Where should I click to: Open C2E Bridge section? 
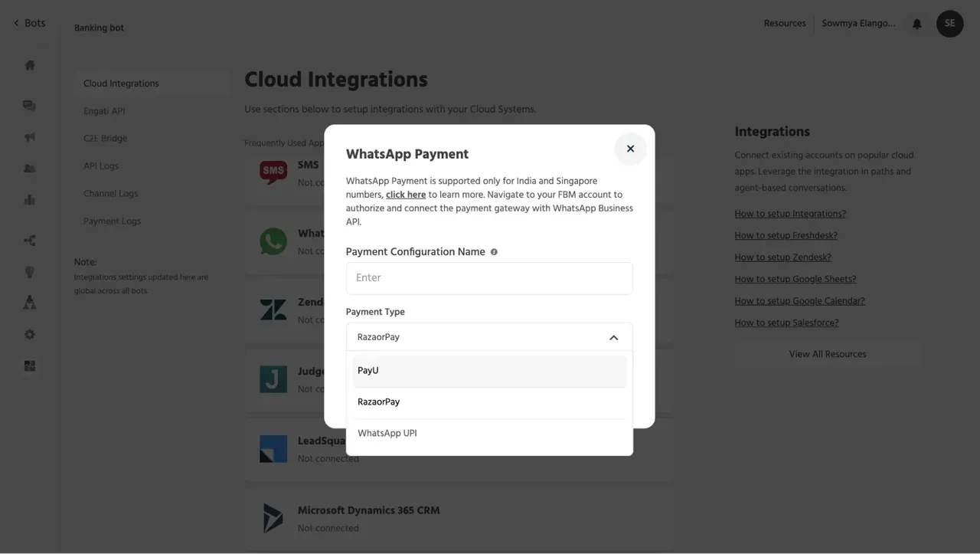[x=106, y=139]
